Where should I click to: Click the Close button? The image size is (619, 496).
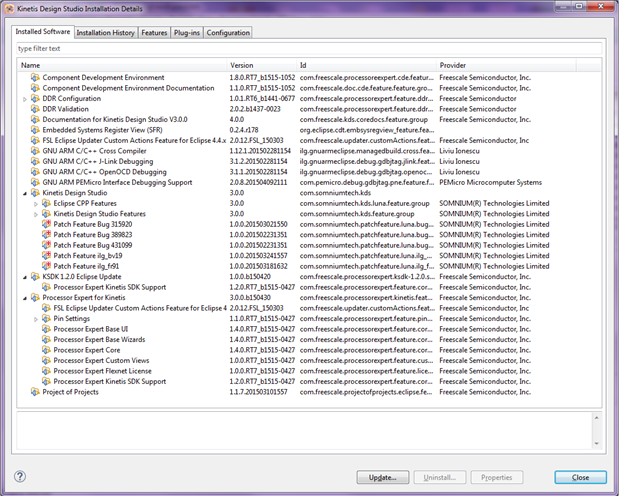click(580, 477)
